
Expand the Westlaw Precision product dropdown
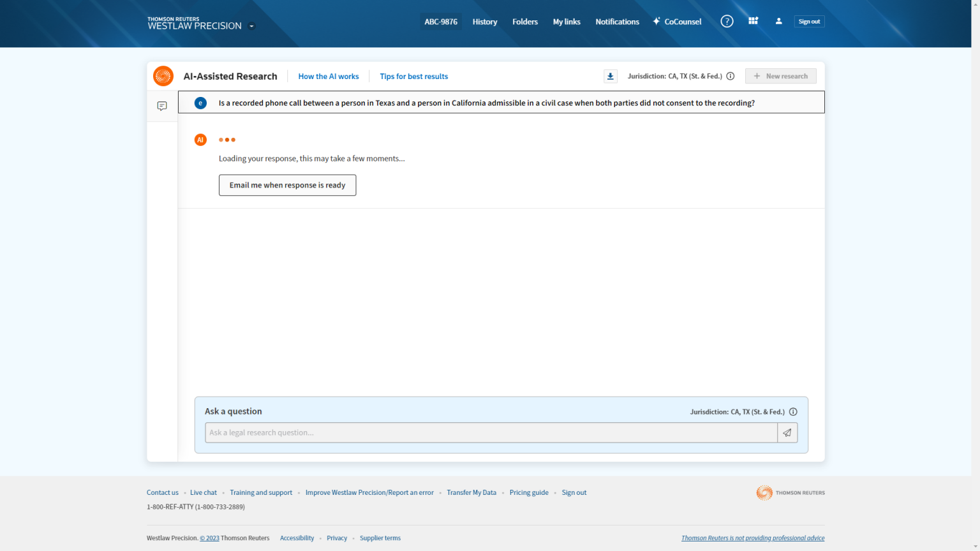[x=252, y=26]
